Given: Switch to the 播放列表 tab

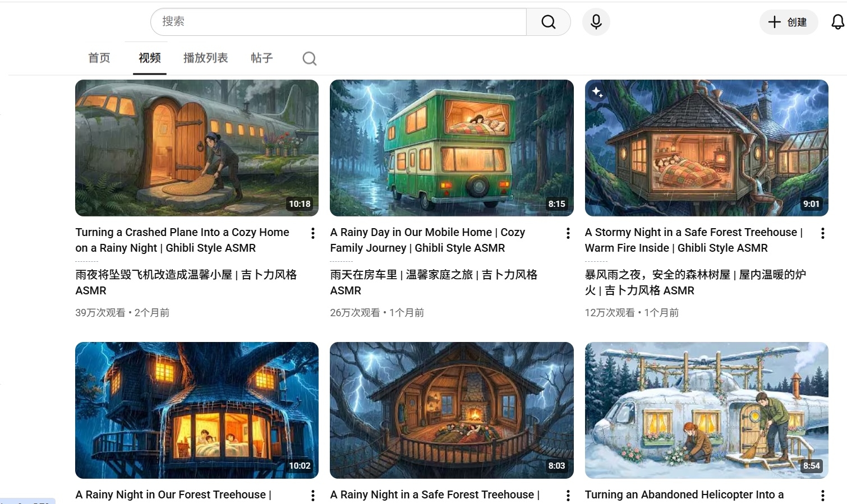Looking at the screenshot, I should tap(205, 58).
